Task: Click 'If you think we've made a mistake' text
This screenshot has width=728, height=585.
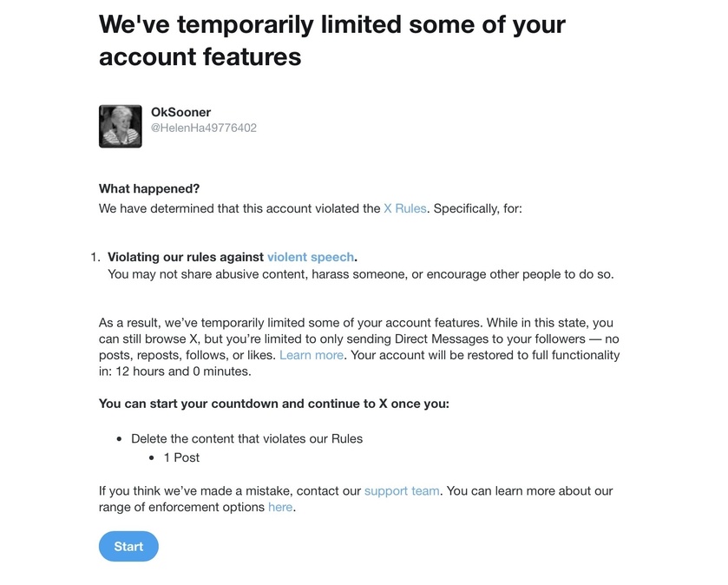Action: tap(356, 499)
